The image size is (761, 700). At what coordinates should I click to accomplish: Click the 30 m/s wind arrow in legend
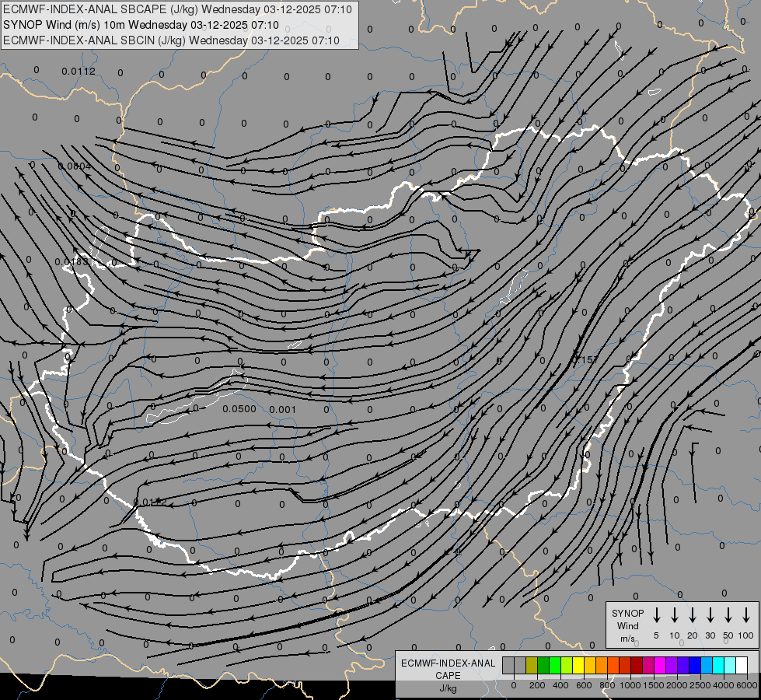(x=710, y=614)
